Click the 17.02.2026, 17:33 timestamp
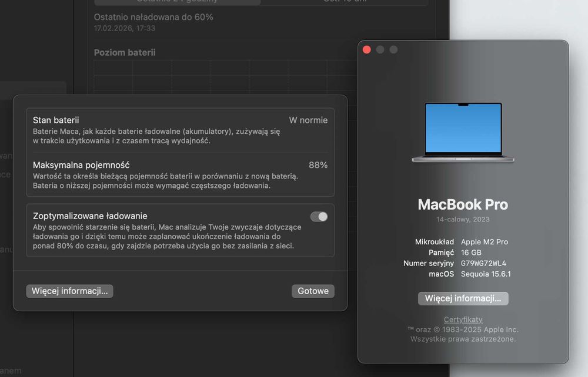Image resolution: width=588 pixels, height=377 pixels. point(125,28)
